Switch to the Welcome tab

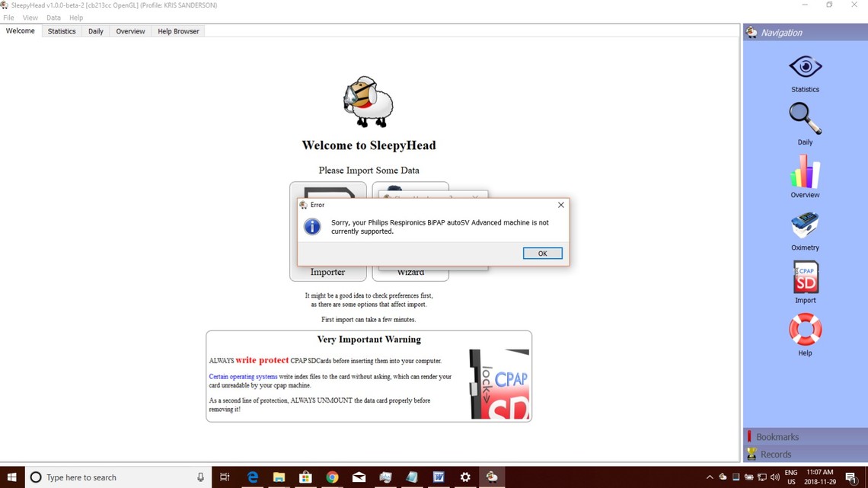coord(21,31)
